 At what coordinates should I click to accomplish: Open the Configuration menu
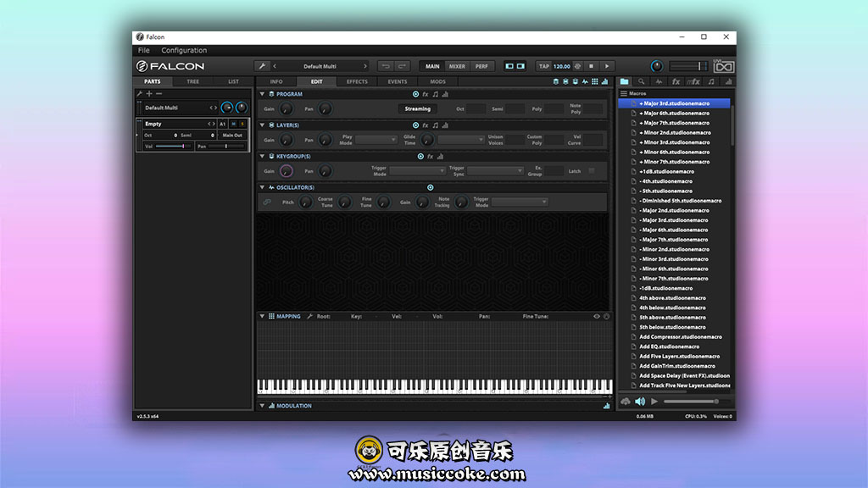[x=184, y=50]
